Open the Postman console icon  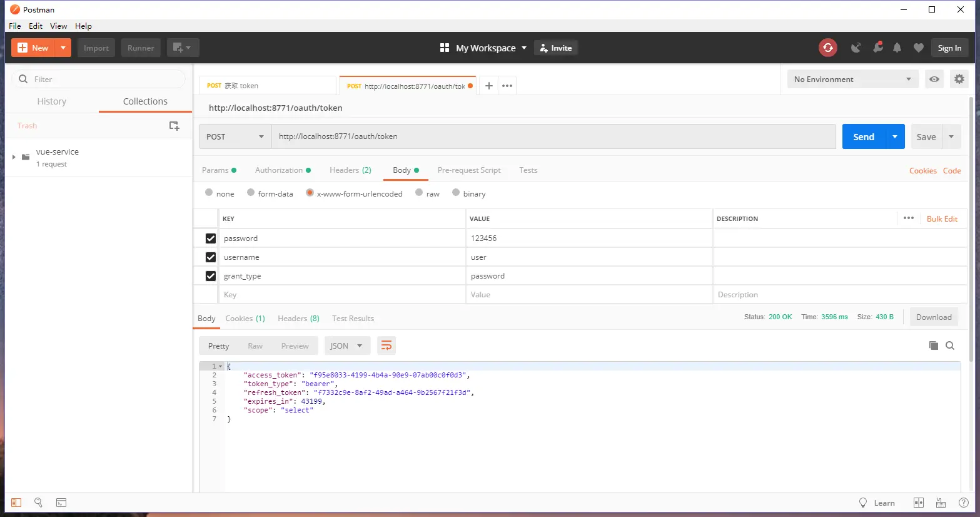pos(61,503)
